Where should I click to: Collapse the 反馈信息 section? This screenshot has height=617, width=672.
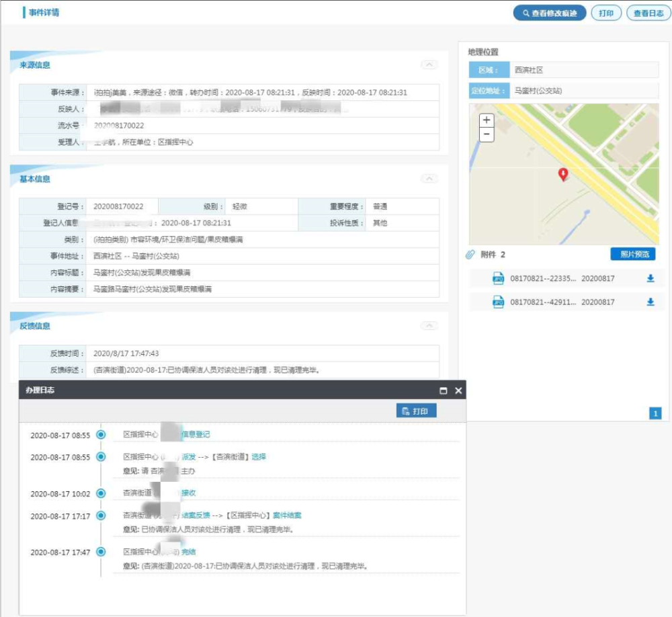click(x=429, y=326)
